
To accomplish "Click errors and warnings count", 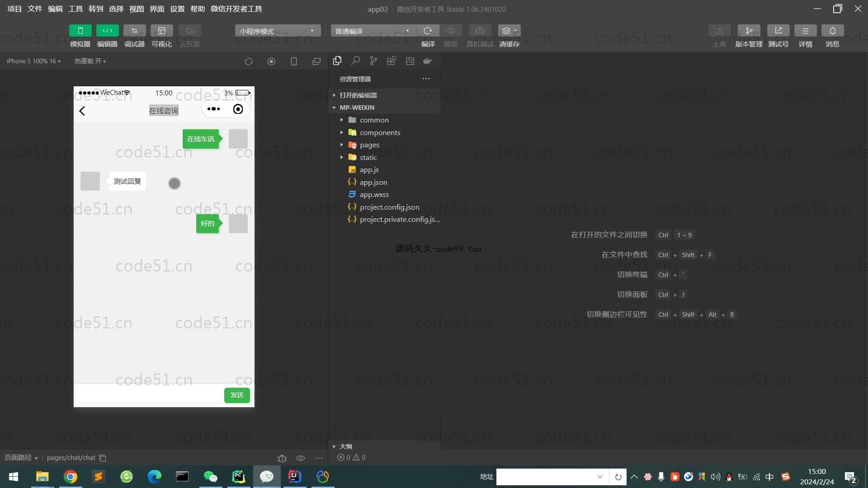I will (x=351, y=457).
